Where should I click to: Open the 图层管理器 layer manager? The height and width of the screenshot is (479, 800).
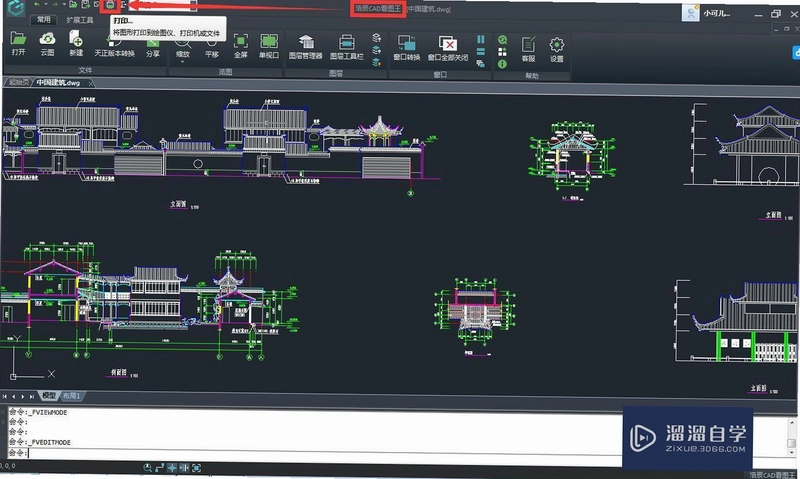tap(306, 46)
